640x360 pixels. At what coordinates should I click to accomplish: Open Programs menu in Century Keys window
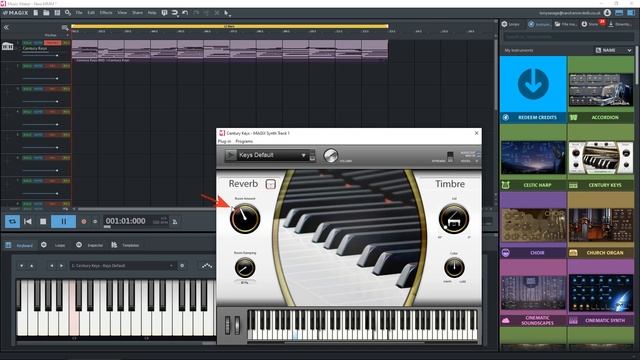click(x=244, y=141)
